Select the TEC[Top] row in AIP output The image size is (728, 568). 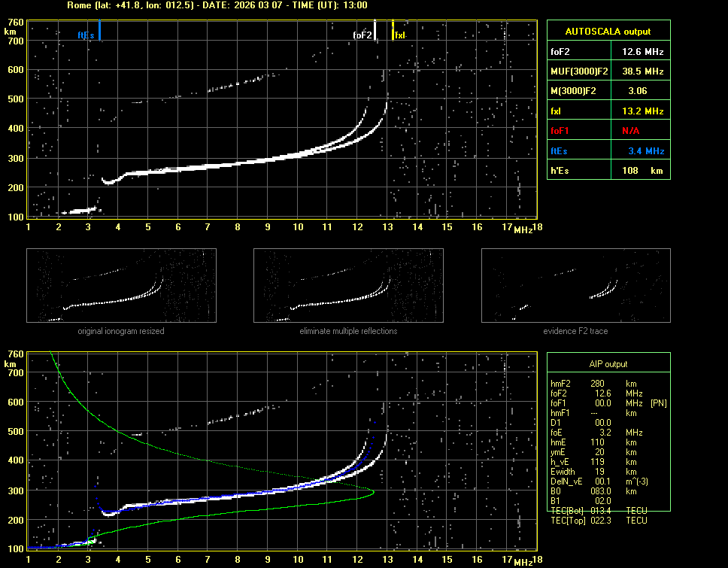(x=599, y=521)
